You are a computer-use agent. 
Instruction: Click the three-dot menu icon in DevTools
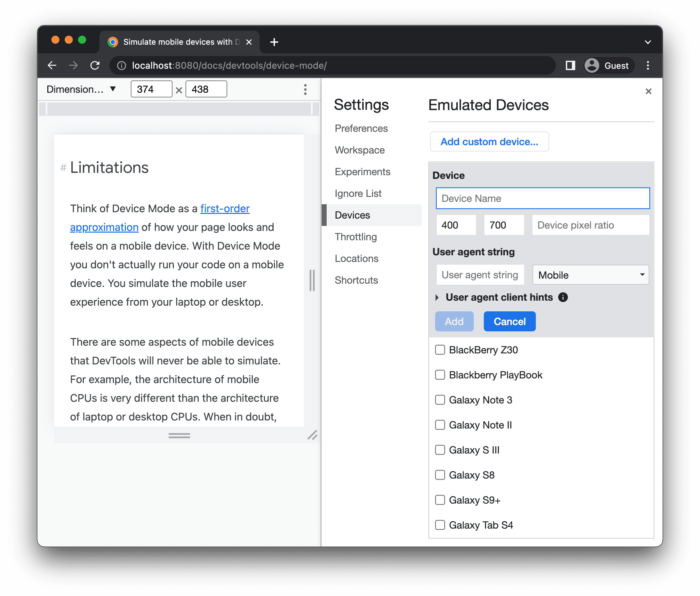pyautogui.click(x=305, y=90)
